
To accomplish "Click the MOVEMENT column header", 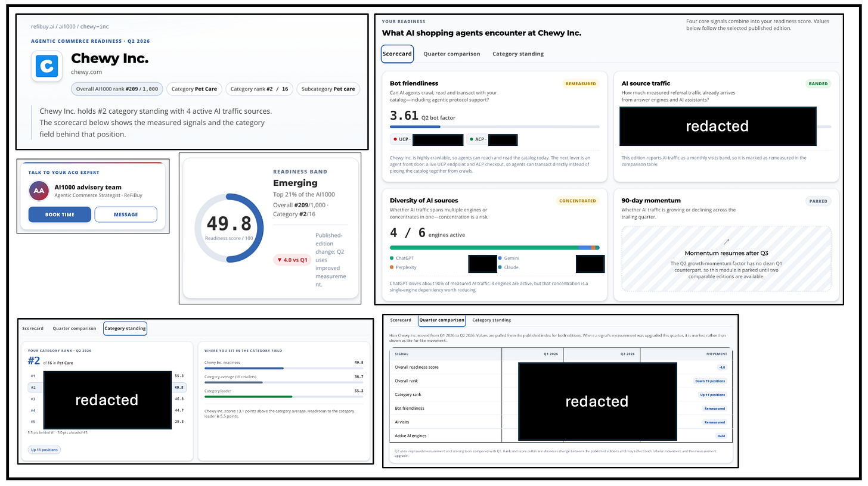I will [x=717, y=354].
